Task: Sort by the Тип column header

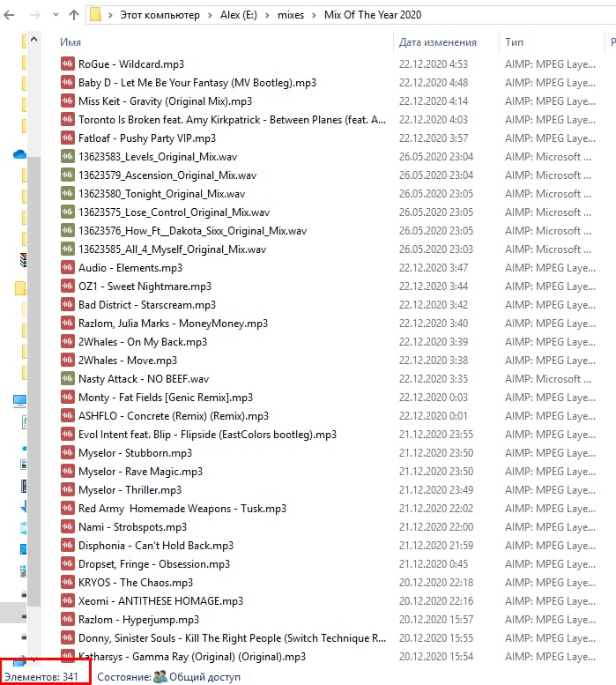Action: [514, 42]
